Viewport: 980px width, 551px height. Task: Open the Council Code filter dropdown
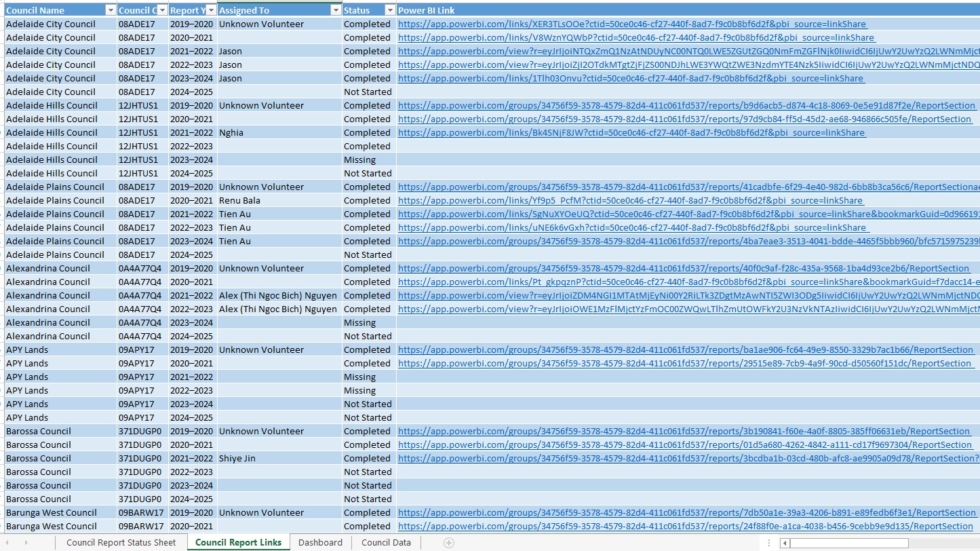click(x=162, y=10)
